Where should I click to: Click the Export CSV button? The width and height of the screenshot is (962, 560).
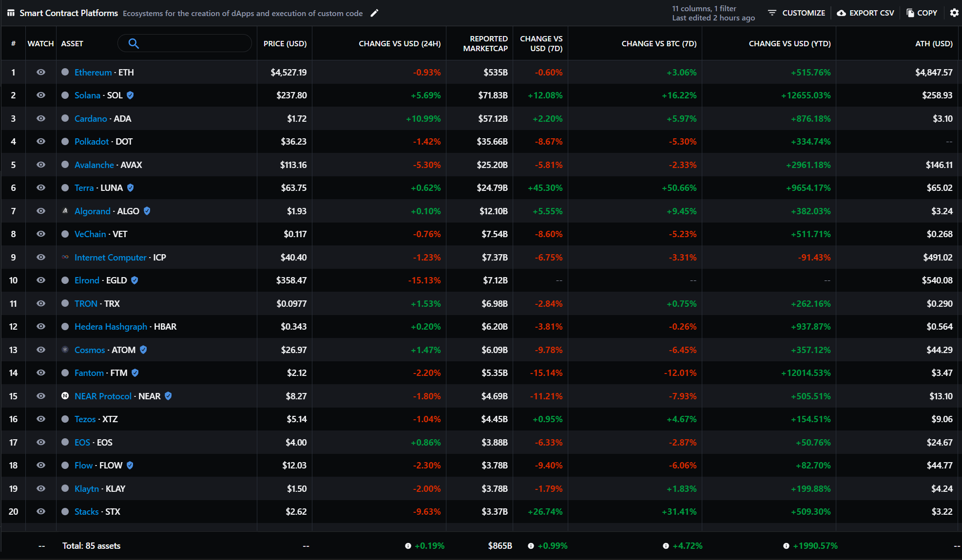[866, 13]
